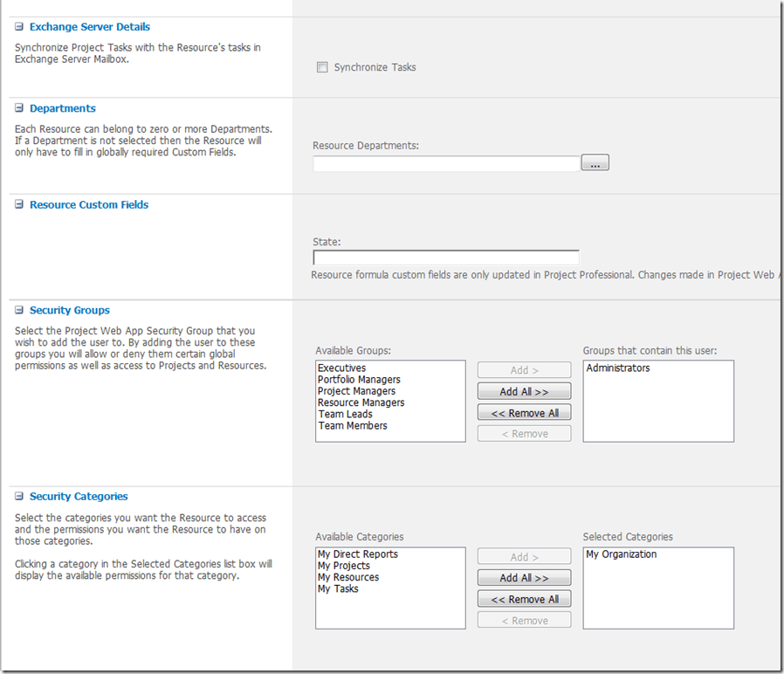Collapse the Exchange Server Details section
Viewport: 784px width, 674px height.
coord(19,27)
